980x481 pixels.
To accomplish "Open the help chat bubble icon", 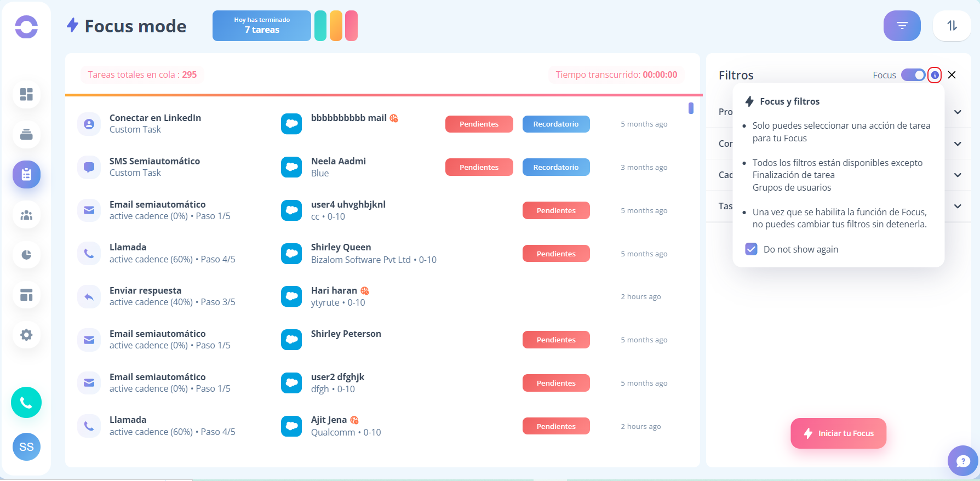I will tap(963, 461).
